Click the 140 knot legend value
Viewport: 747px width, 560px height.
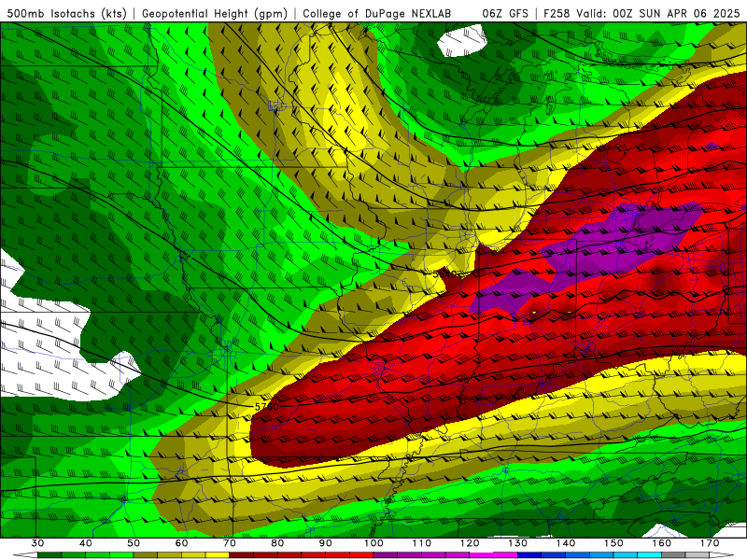pyautogui.click(x=566, y=543)
